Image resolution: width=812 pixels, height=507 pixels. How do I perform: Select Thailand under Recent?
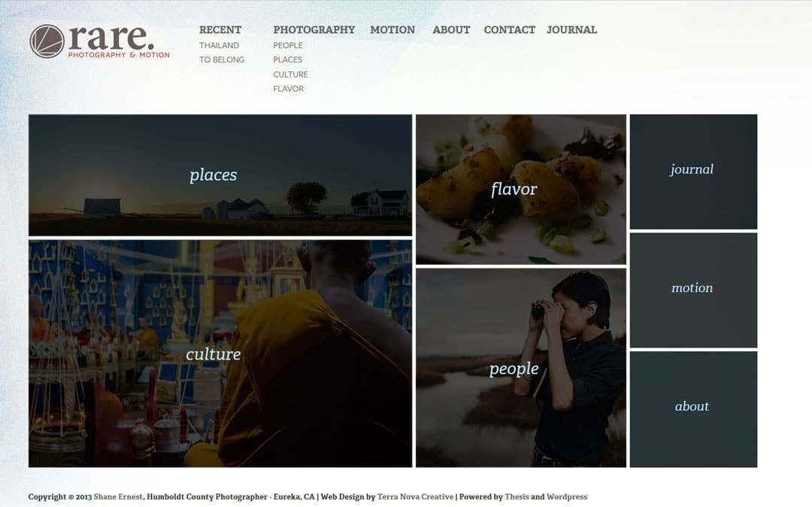pos(219,46)
